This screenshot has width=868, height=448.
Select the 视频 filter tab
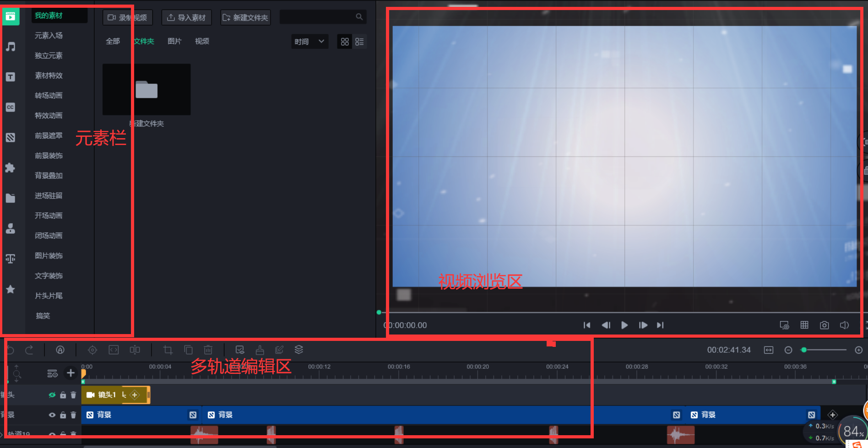pyautogui.click(x=202, y=41)
